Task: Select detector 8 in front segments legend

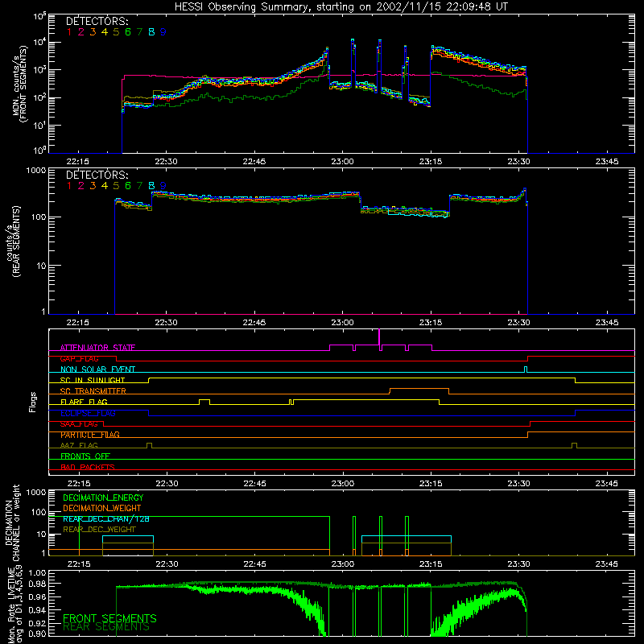Action: (151, 31)
